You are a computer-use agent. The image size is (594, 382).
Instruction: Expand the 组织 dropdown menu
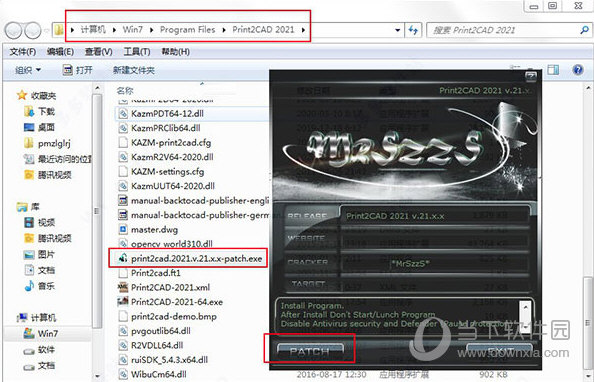pos(28,70)
